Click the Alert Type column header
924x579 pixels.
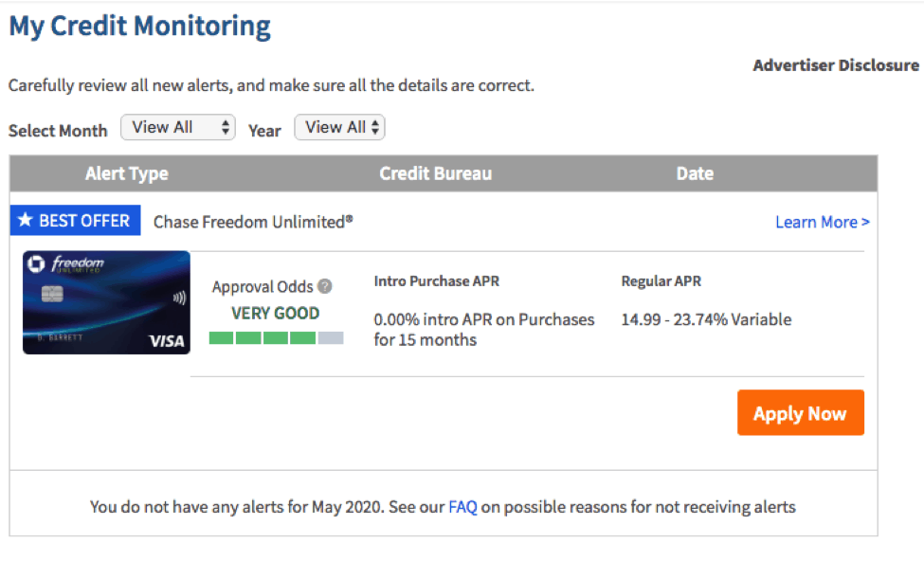click(127, 173)
